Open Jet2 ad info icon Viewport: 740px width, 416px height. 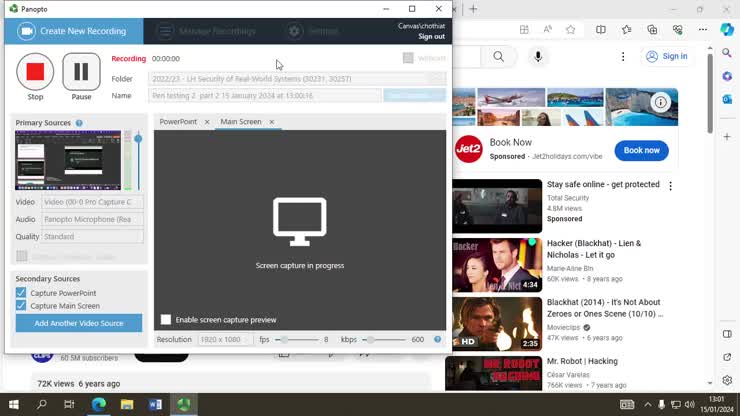tap(660, 102)
